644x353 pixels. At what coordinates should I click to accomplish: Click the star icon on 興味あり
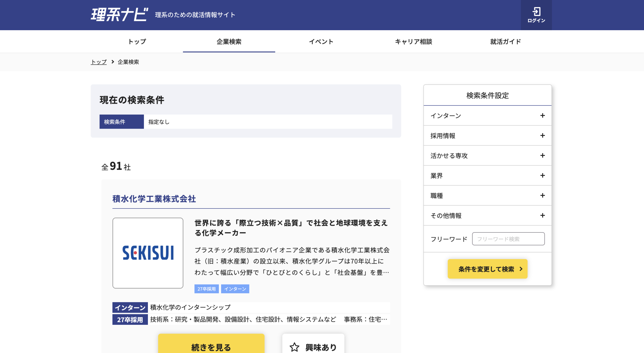click(x=294, y=347)
